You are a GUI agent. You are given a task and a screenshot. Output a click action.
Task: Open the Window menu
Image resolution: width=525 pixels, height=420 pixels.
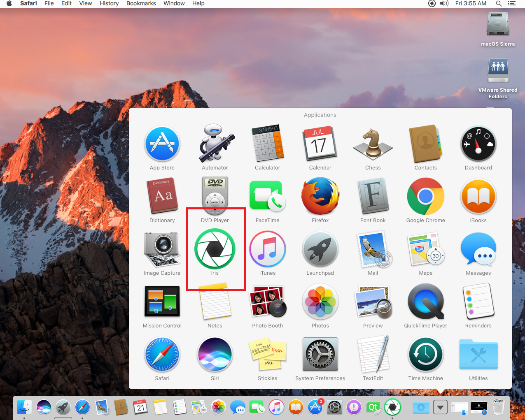(174, 3)
